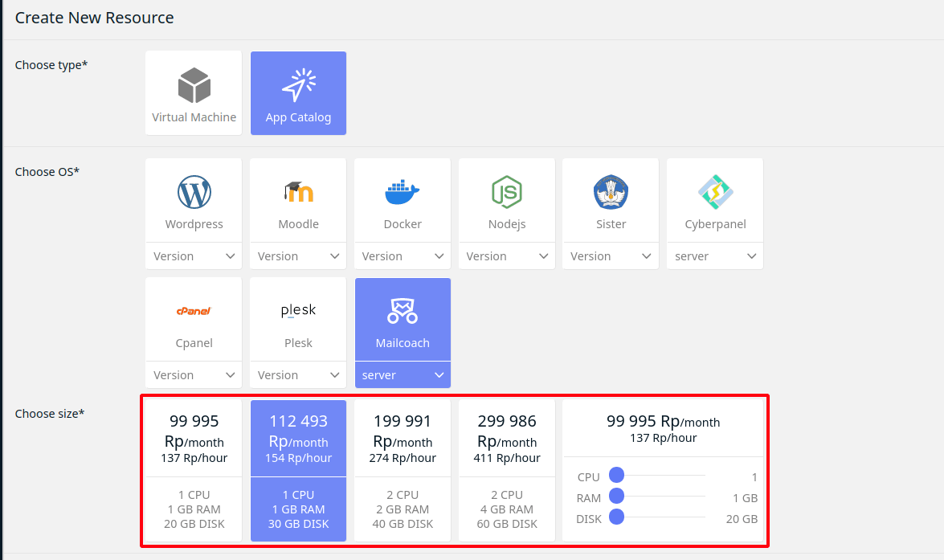The height and width of the screenshot is (560, 944).
Task: Select the Cpanel application card
Action: pyautogui.click(x=193, y=318)
